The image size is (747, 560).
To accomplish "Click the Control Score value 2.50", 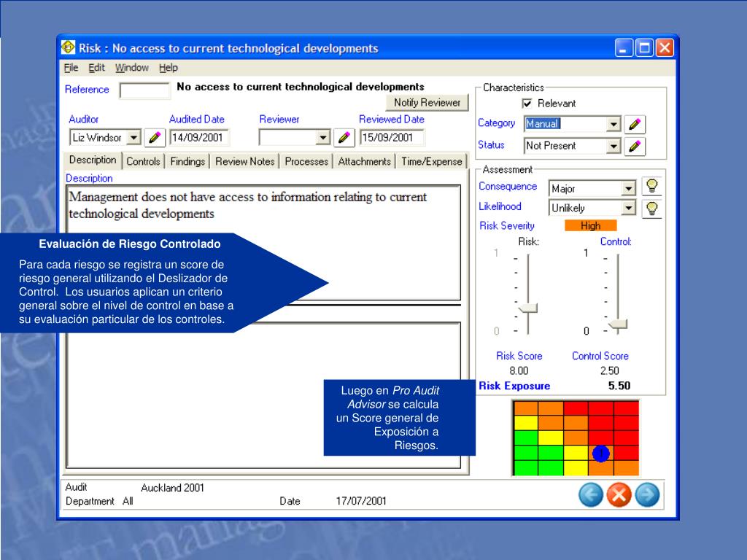I will (609, 370).
